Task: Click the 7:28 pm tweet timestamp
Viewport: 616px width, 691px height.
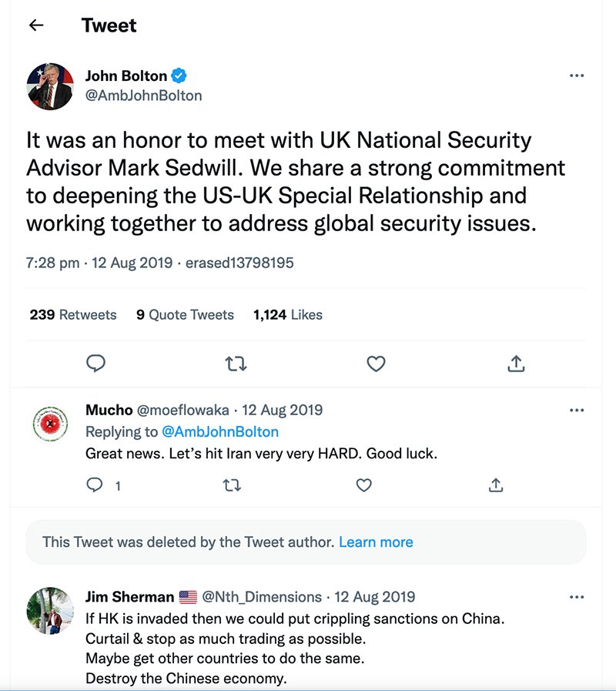Action: (52, 263)
